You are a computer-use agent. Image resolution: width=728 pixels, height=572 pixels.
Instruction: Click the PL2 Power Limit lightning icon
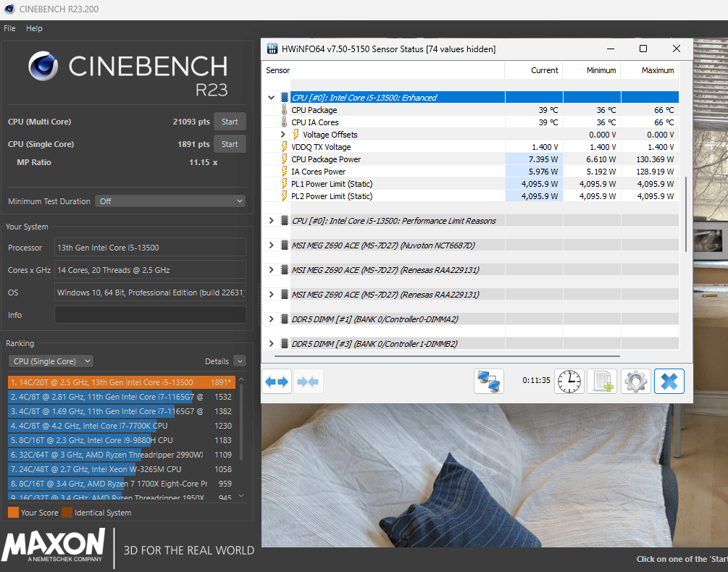[x=284, y=195]
